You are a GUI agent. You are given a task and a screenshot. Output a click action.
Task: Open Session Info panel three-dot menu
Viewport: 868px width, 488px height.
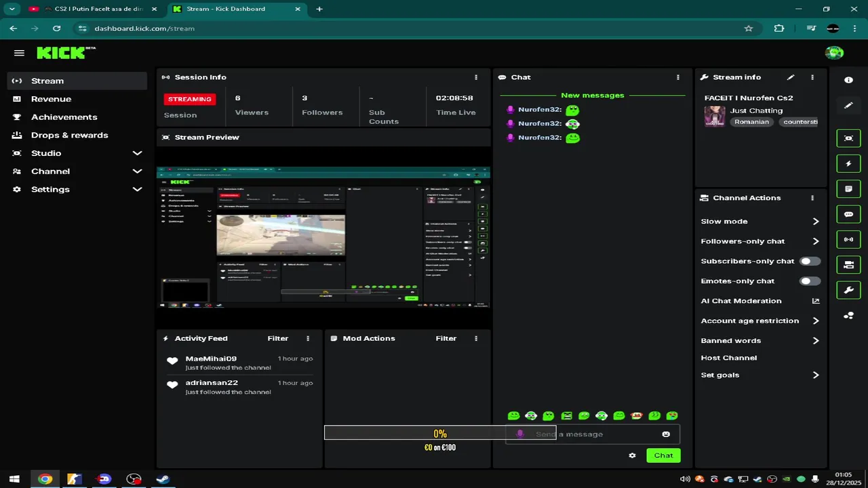[476, 77]
